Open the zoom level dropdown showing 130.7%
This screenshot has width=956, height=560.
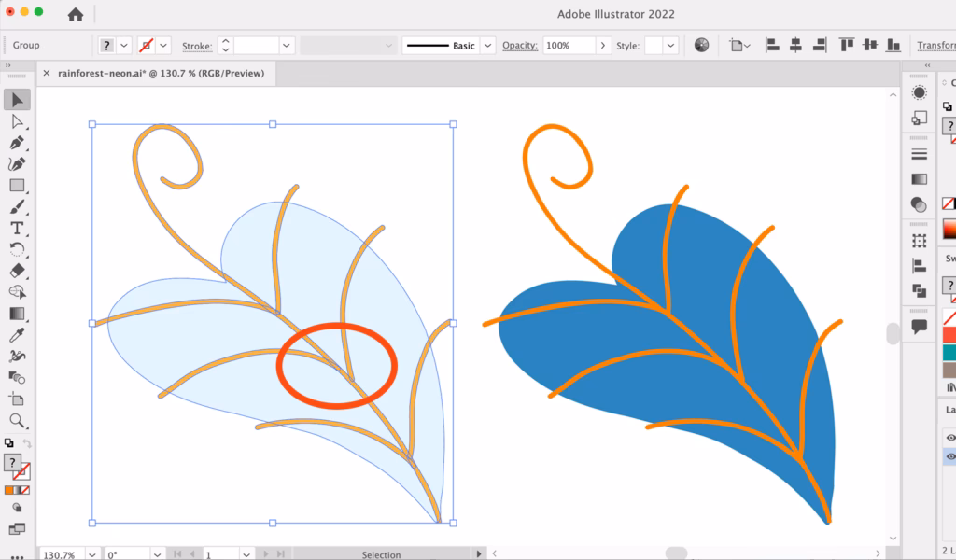[x=91, y=553]
